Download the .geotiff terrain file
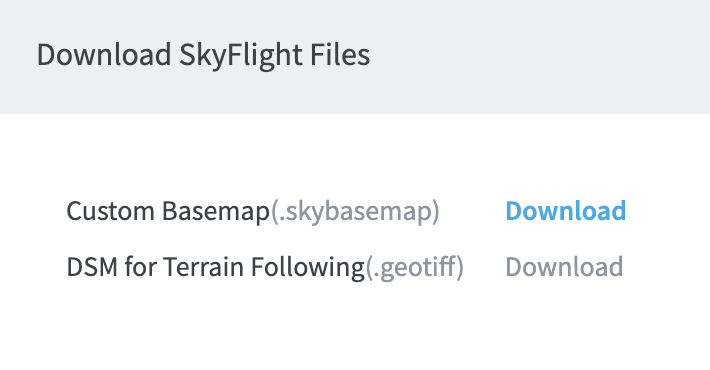The height and width of the screenshot is (370, 710). pyautogui.click(x=564, y=266)
